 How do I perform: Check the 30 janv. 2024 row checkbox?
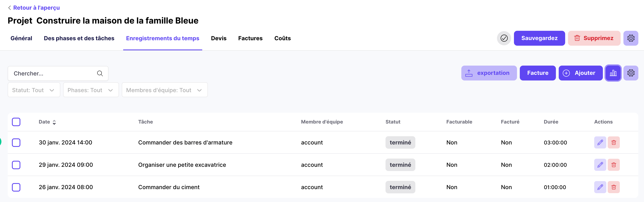(16, 142)
